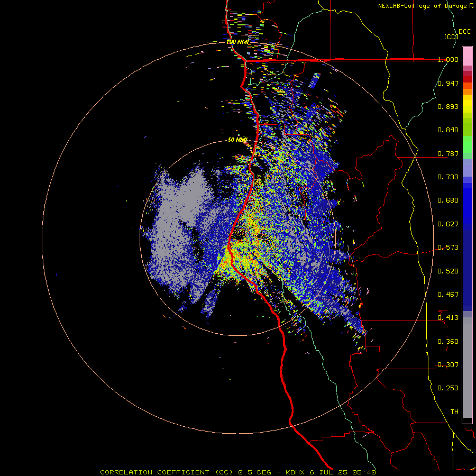Click the [CC] units label

(x=451, y=36)
